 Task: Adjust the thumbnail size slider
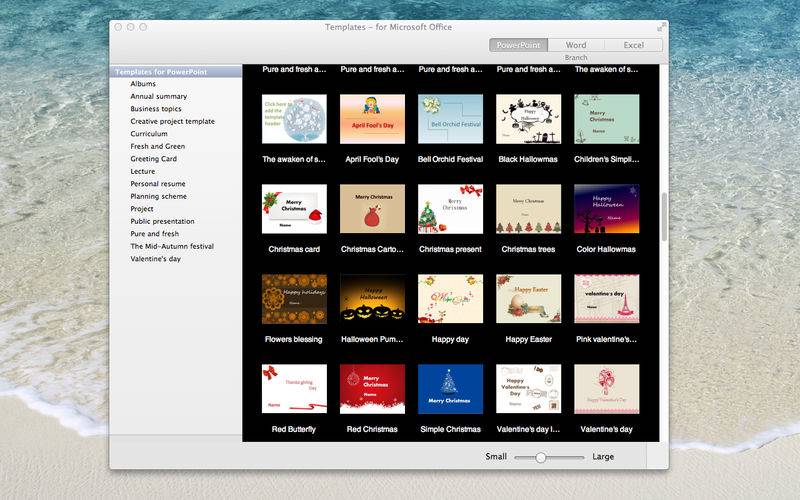point(540,457)
